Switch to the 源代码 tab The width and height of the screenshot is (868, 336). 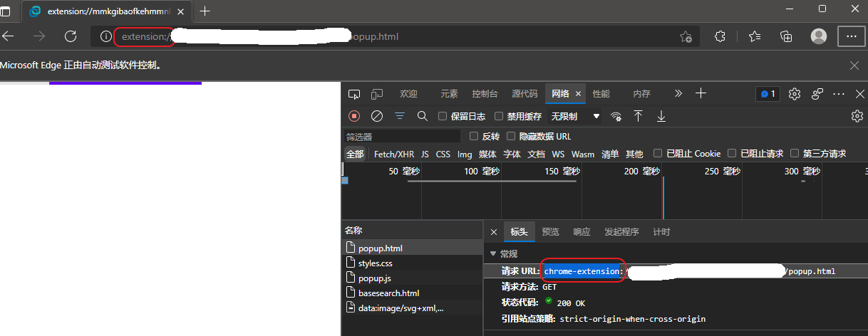tap(525, 94)
